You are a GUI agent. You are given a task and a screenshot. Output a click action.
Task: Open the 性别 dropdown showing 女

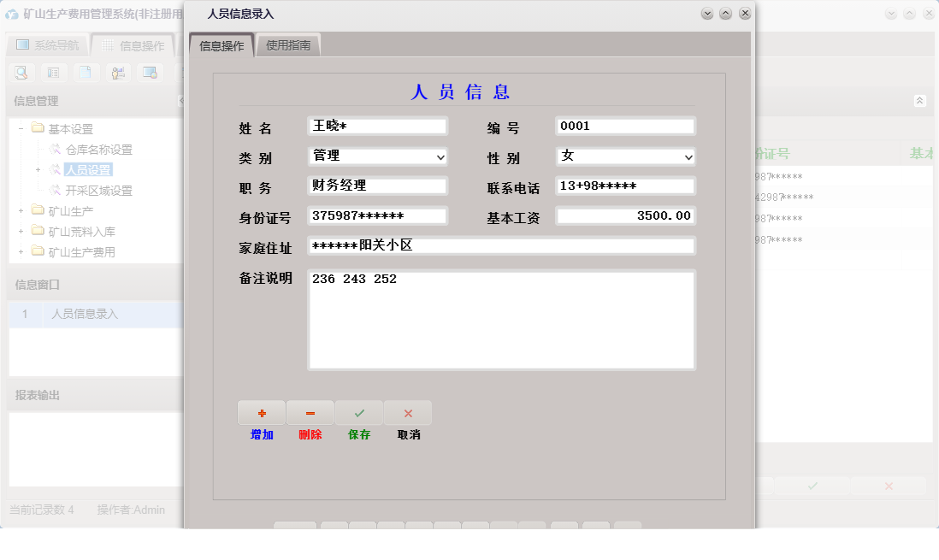pyautogui.click(x=688, y=156)
